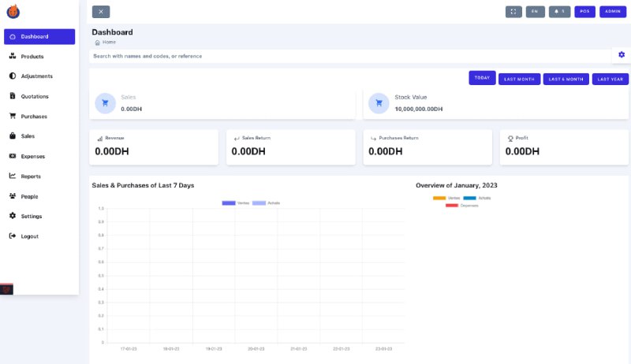This screenshot has height=364, width=631.
Task: Click the Quotations document icon
Action: [x=13, y=96]
